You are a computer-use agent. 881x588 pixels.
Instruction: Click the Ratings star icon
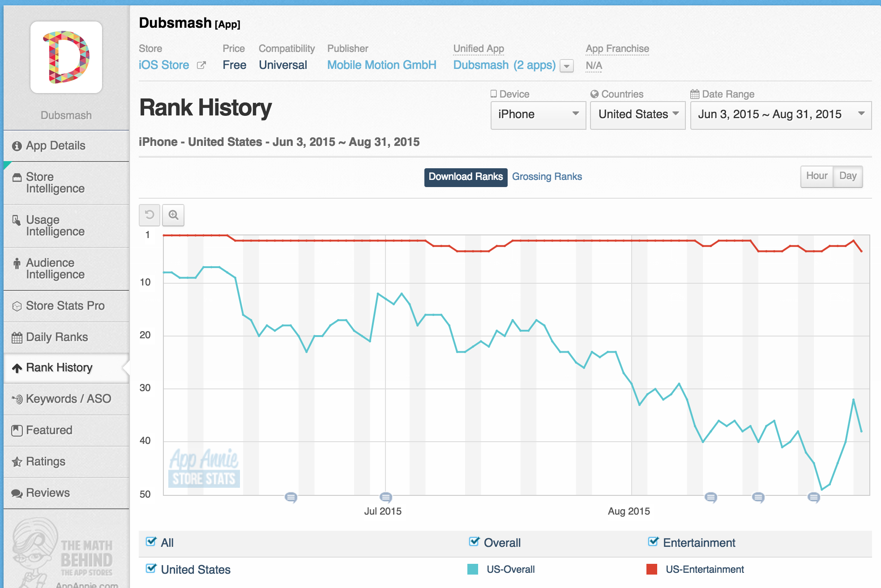pos(17,462)
